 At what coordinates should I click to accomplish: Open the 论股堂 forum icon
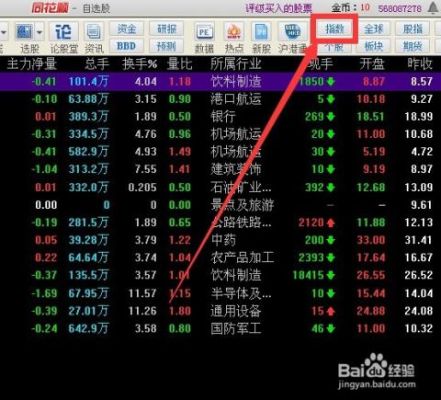[x=63, y=32]
